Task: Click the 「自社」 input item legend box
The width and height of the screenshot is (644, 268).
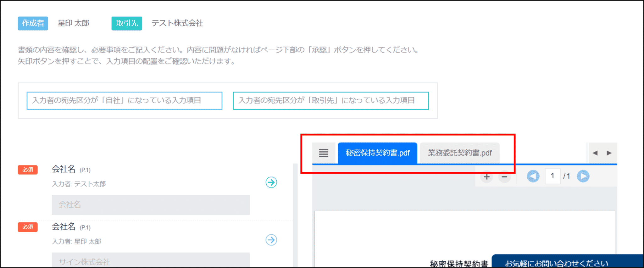Action: (124, 101)
